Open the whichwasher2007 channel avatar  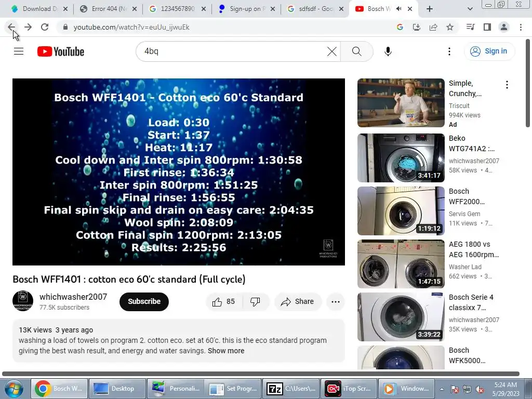coord(23,301)
